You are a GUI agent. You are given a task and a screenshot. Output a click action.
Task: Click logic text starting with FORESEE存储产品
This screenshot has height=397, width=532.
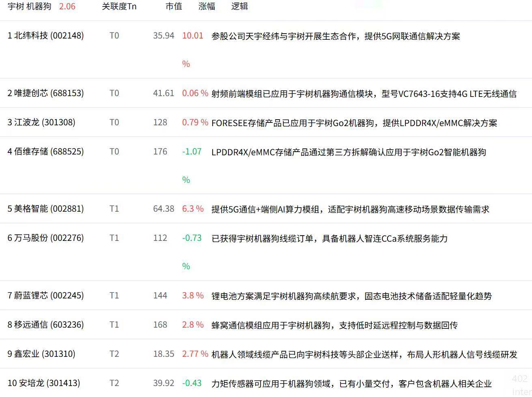(354, 123)
